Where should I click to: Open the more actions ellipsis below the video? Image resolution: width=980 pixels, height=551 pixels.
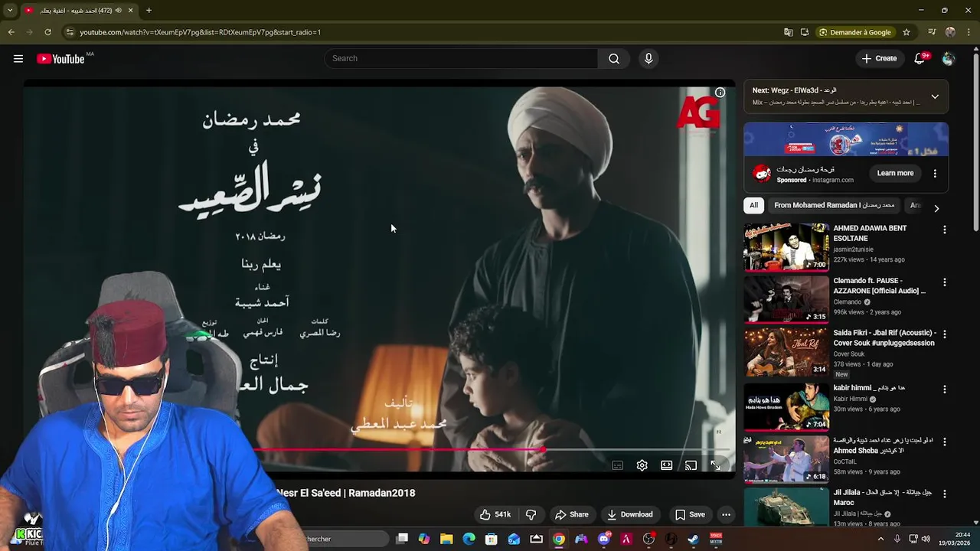click(727, 514)
